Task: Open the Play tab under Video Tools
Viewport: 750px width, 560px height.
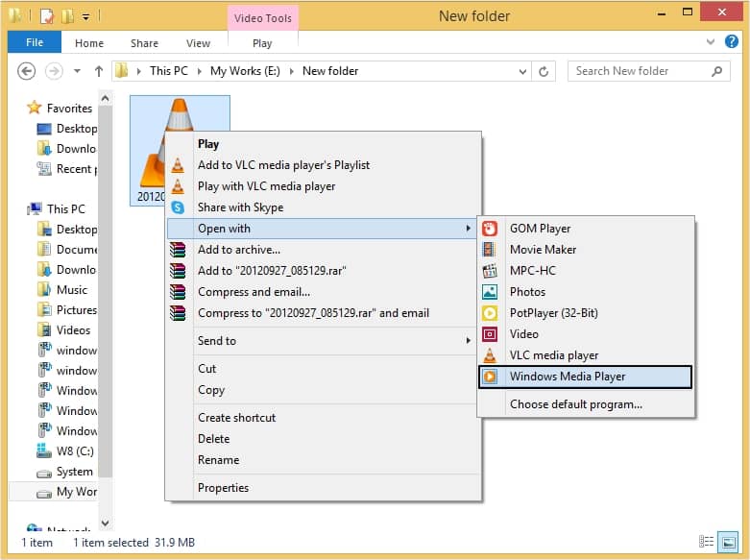Action: [262, 43]
